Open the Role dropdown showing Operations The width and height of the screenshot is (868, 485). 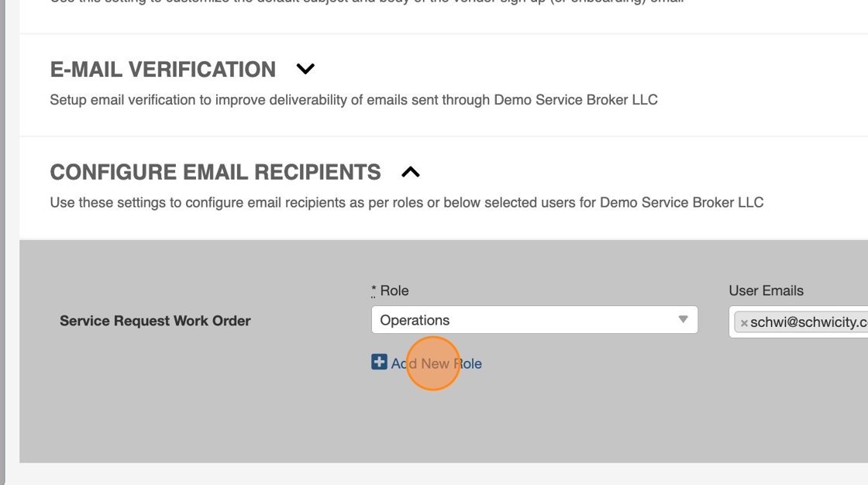[x=534, y=320]
